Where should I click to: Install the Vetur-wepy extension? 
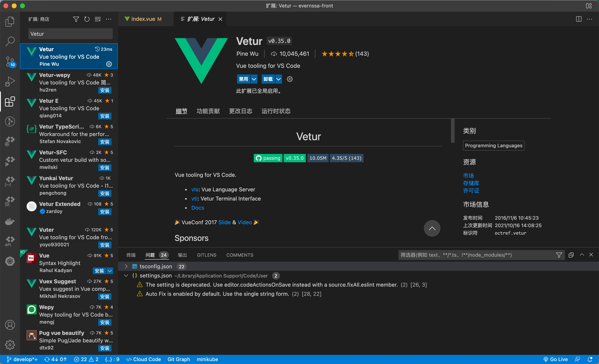105,90
